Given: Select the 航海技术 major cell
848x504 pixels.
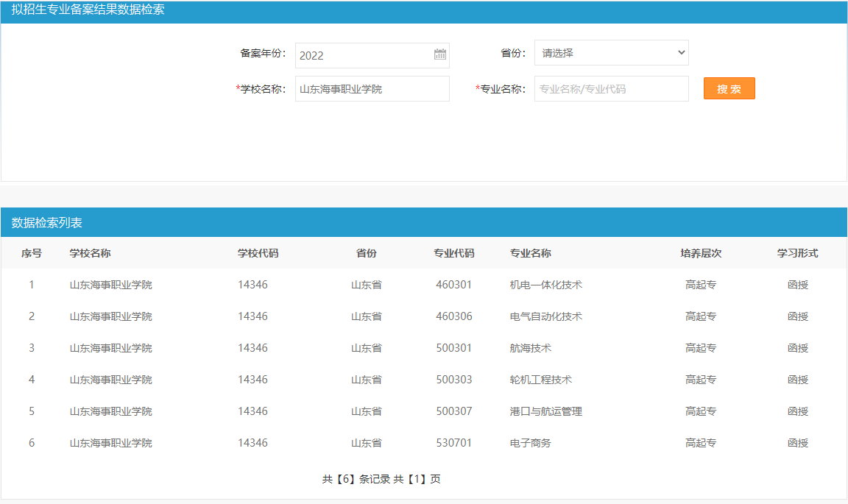Looking at the screenshot, I should (530, 348).
